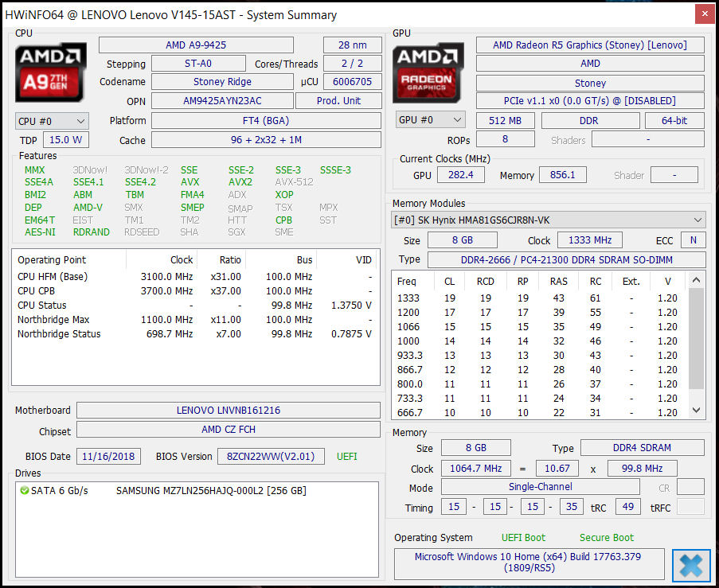Click the 15.0 W TDP value
The width and height of the screenshot is (719, 588).
[65, 140]
